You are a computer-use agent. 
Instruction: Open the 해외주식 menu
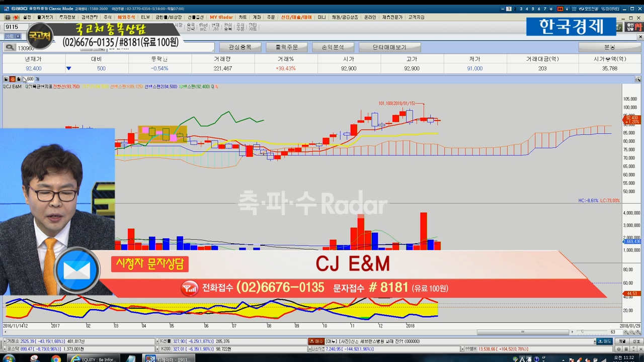click(x=126, y=17)
